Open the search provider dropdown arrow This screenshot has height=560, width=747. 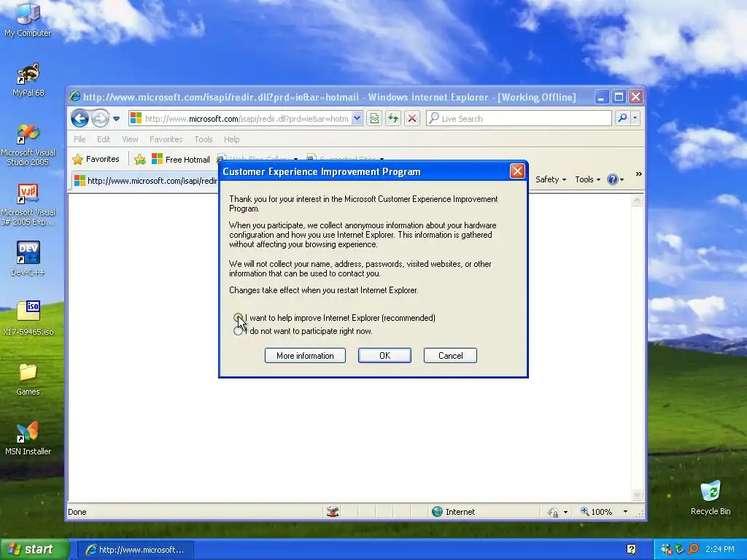click(635, 118)
